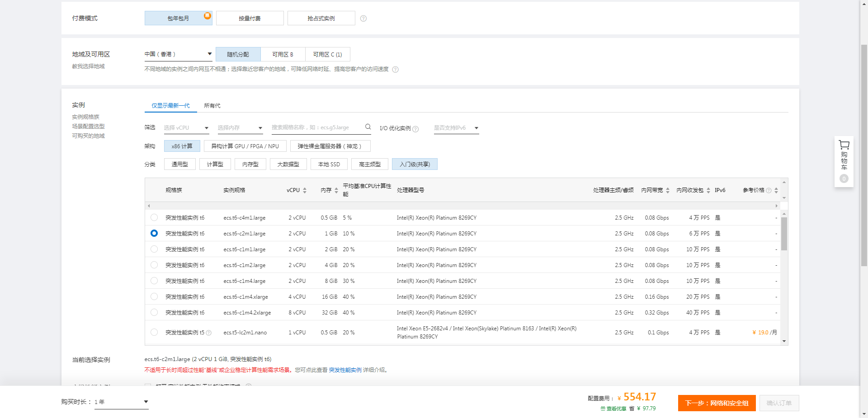Select 按量付费 billing mode
This screenshot has width=868, height=418.
click(250, 18)
